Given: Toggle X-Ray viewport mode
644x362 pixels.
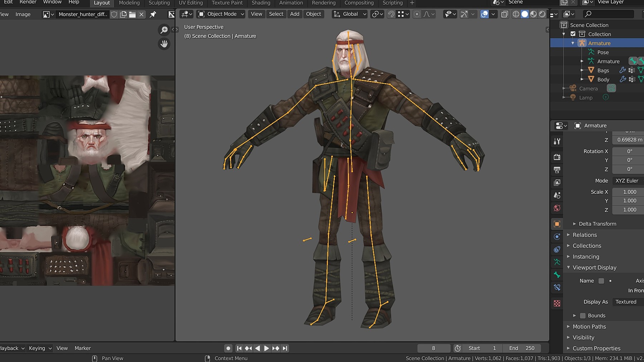Looking at the screenshot, I should coord(504,14).
